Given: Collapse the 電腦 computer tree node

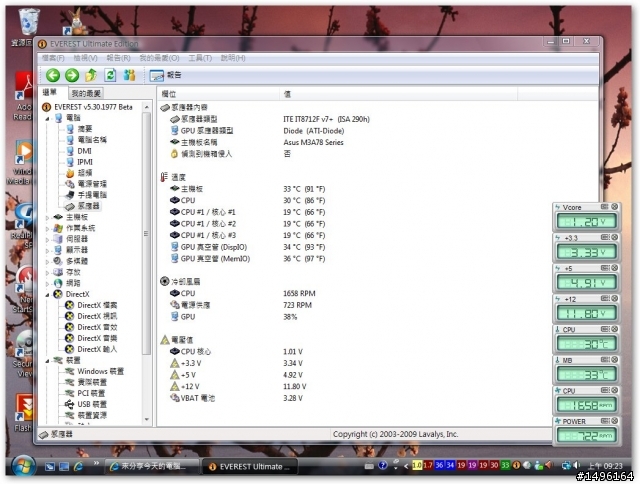Looking at the screenshot, I should coord(47,119).
